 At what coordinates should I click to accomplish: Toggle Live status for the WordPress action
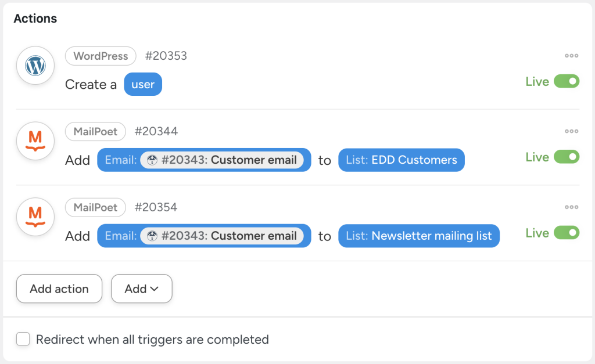pos(566,81)
